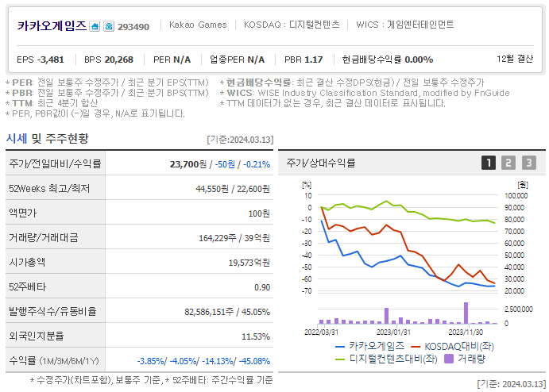
Task: Select the stock code 293490
Action: (133, 27)
